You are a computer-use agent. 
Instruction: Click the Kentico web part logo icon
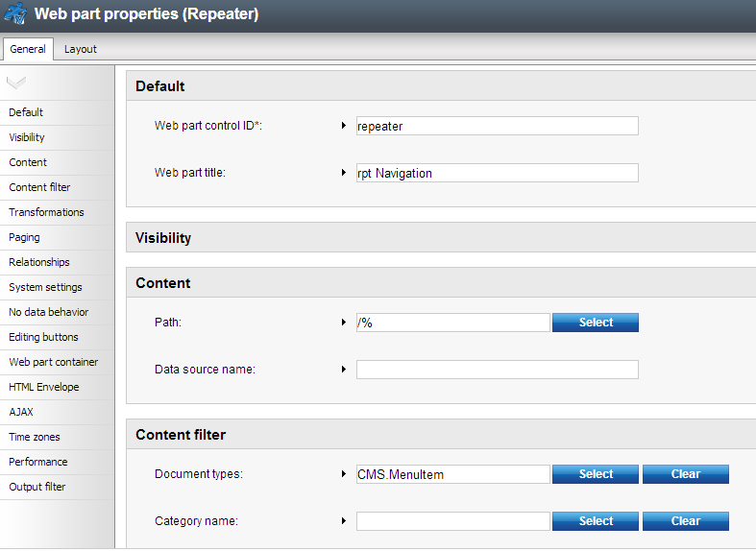coord(15,13)
